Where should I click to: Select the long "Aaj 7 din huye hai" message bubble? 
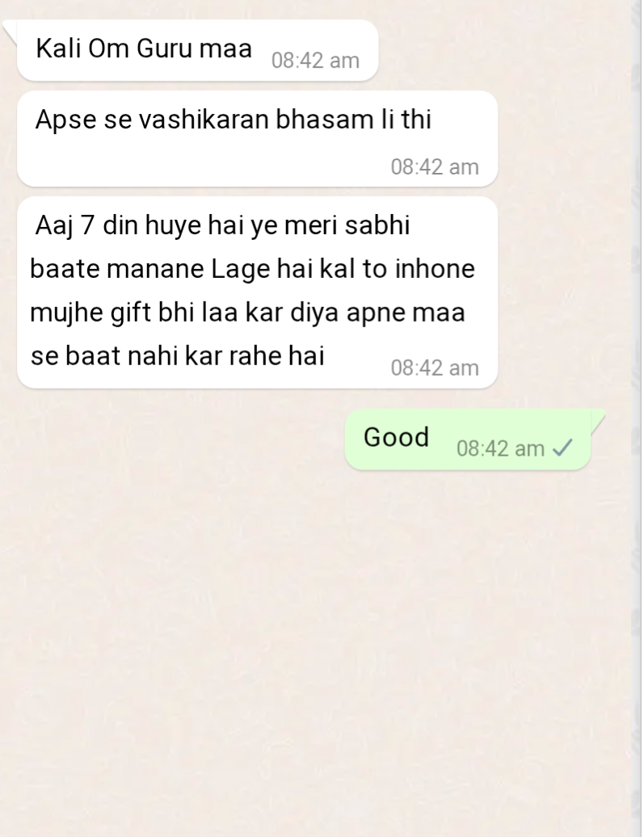[x=258, y=292]
